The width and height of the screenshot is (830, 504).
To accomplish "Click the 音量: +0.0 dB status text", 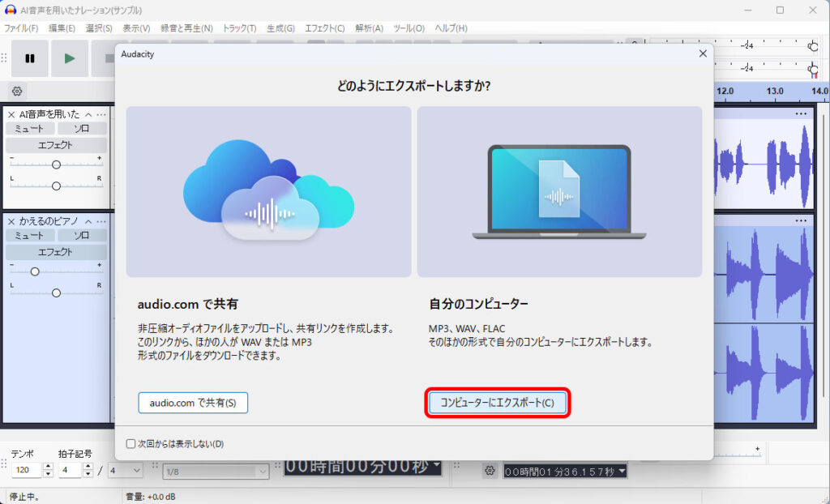I will tap(150, 497).
